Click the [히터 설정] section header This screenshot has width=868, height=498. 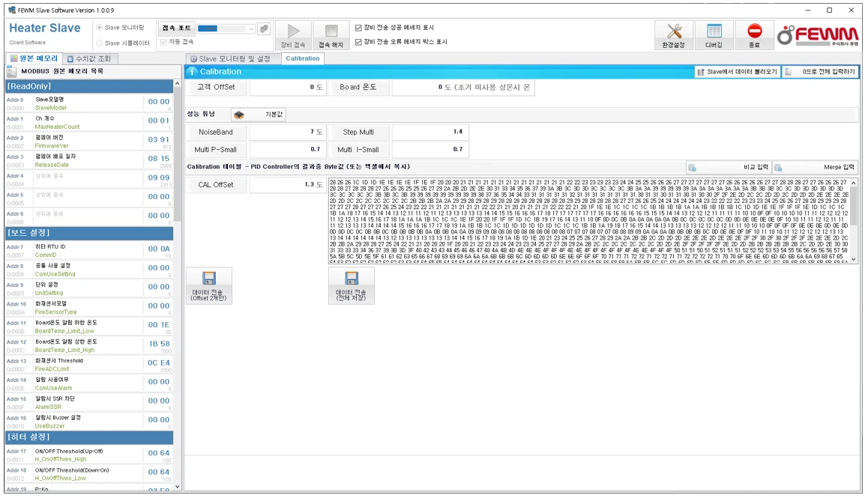(89, 437)
